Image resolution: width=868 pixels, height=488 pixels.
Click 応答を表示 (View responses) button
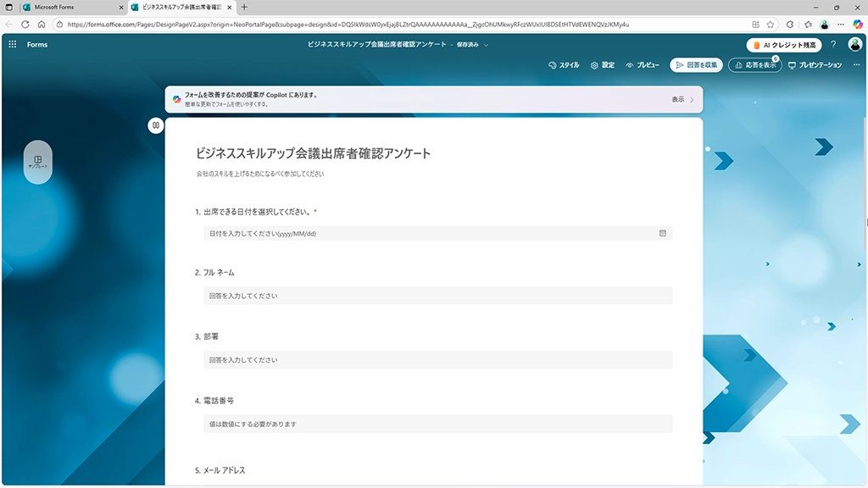754,65
